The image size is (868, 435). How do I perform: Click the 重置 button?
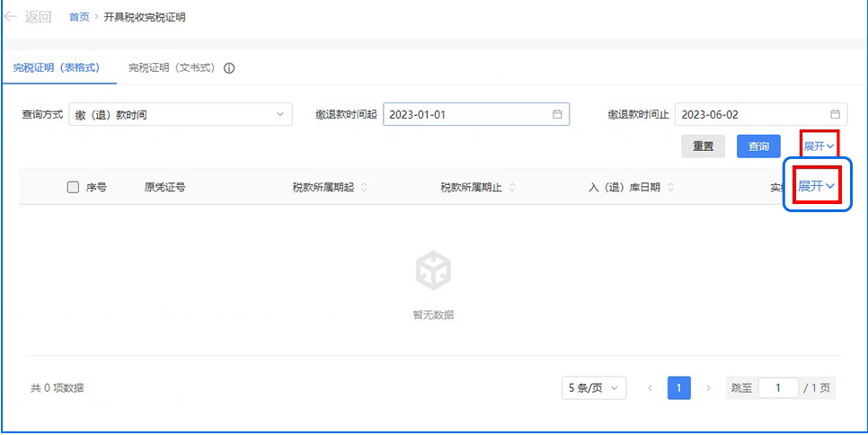click(703, 146)
